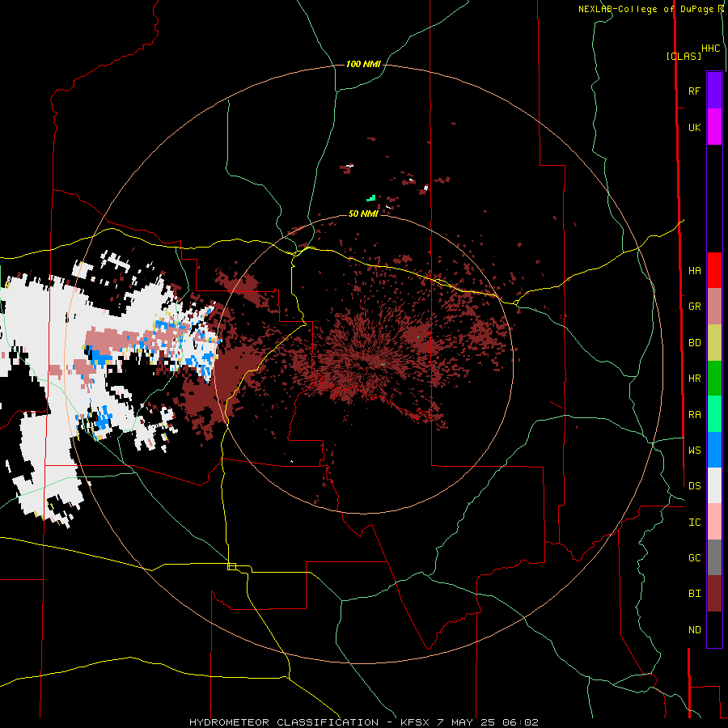This screenshot has width=728, height=728.
Task: Click the [CLAS] units label
Action: [x=684, y=56]
